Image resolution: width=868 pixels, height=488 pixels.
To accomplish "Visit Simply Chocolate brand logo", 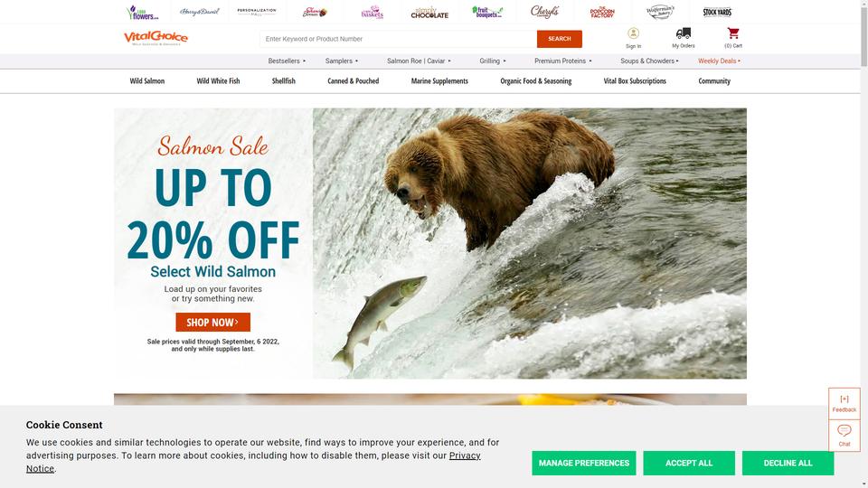I will pyautogui.click(x=429, y=13).
